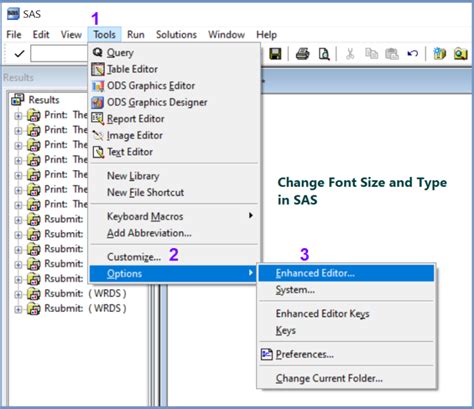The width and height of the screenshot is (474, 409).
Task: Open the View menu
Action: 71,35
